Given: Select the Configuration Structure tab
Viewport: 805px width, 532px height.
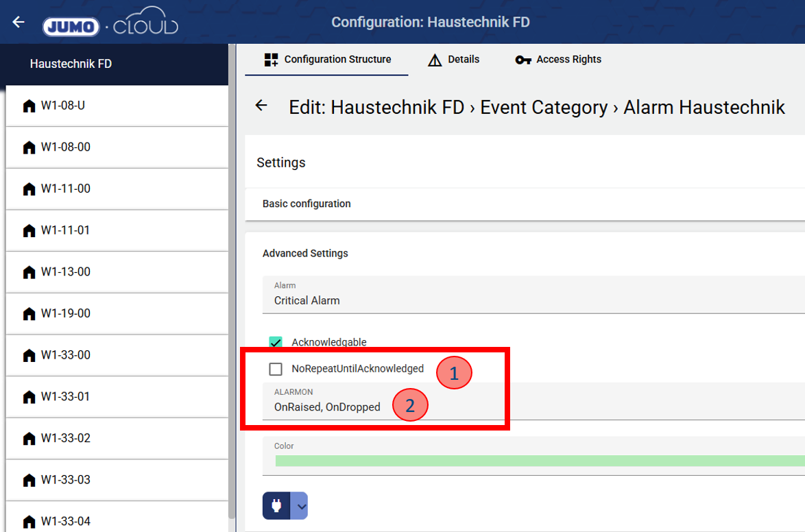Looking at the screenshot, I should (327, 60).
